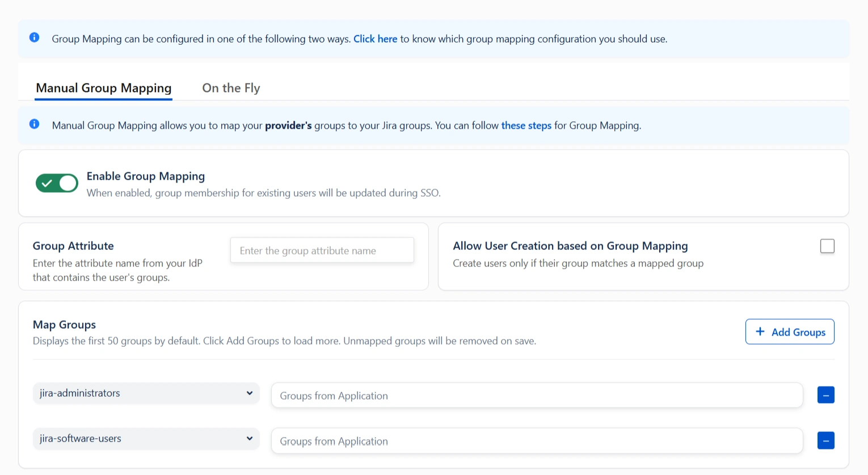Click the Allow User Creation heading text

click(x=570, y=246)
